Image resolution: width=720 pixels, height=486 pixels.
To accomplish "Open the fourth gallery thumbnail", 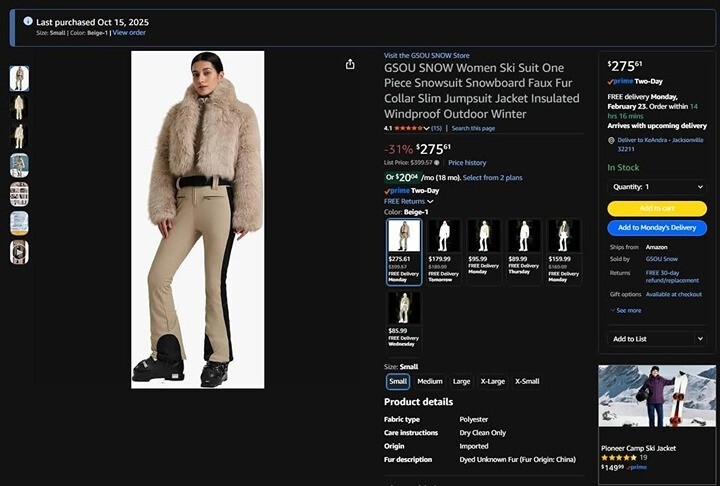I will coord(19,165).
